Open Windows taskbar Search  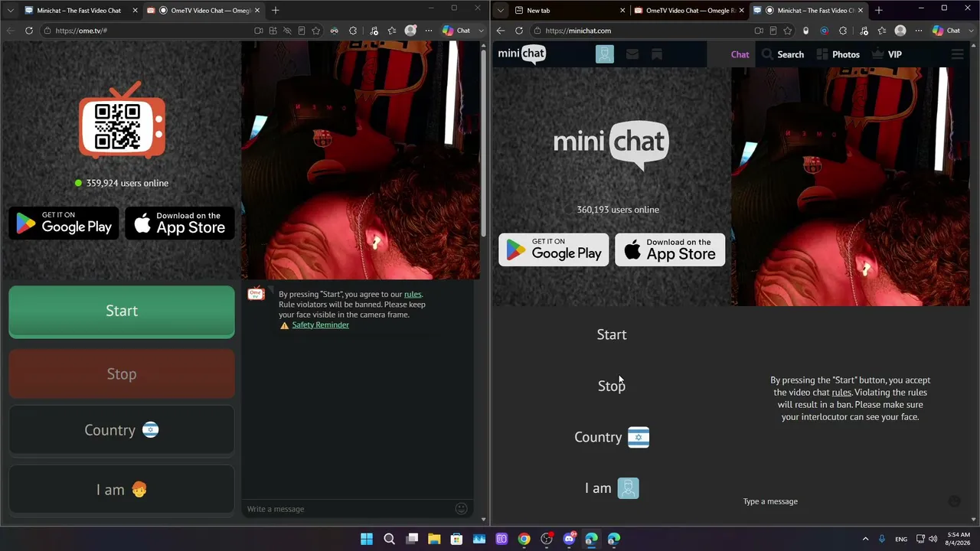(389, 539)
